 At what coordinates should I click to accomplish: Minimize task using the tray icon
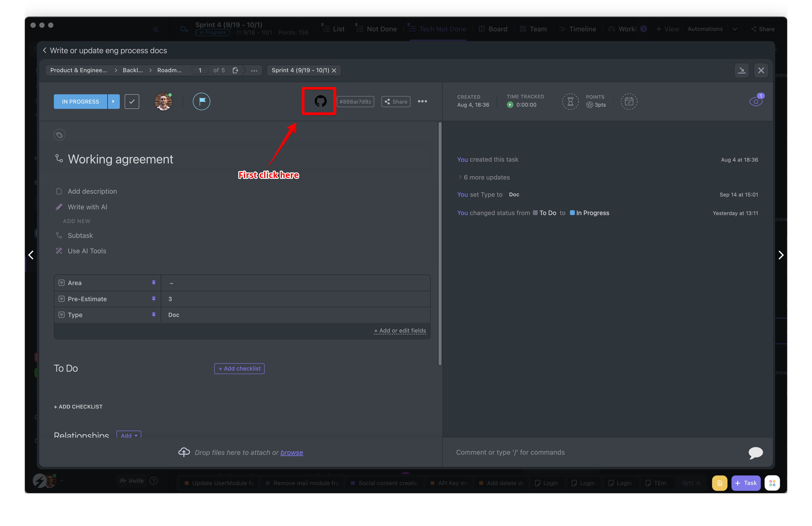tap(741, 70)
